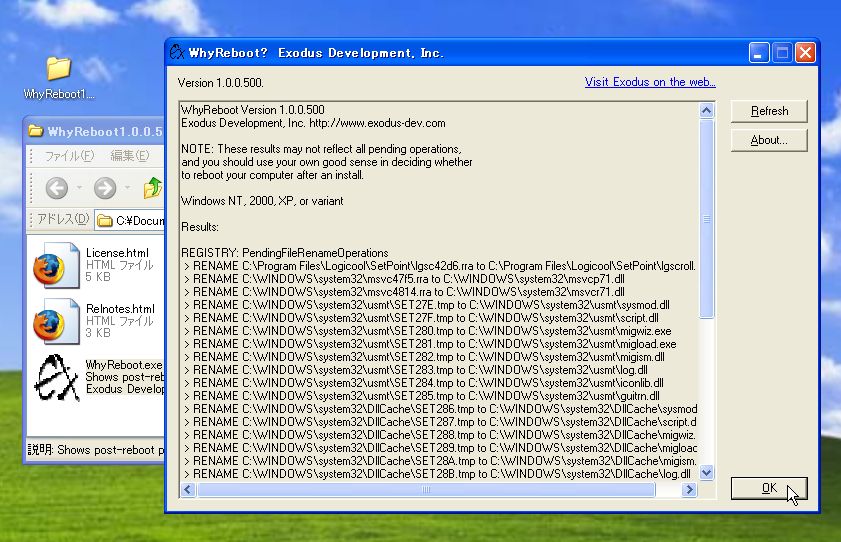
Task: Click the RENAME line for SET27E.tmp sysmod.dll
Action: tap(426, 305)
